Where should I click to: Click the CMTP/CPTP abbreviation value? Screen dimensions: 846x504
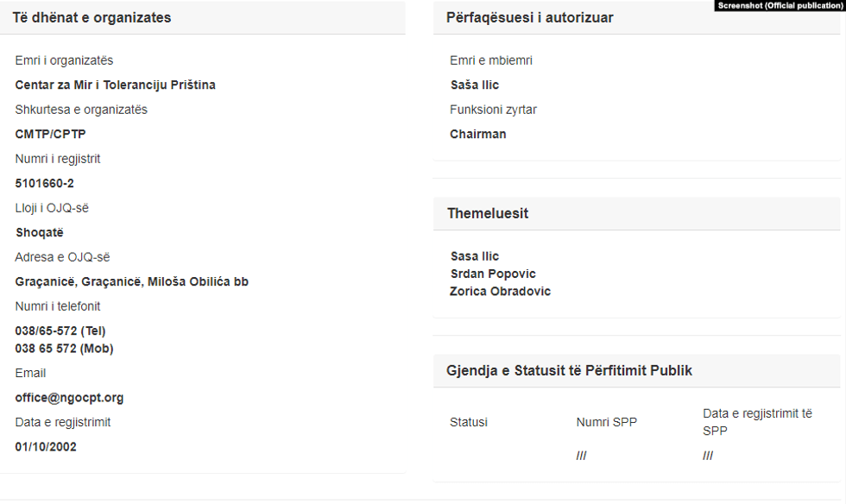tap(50, 134)
